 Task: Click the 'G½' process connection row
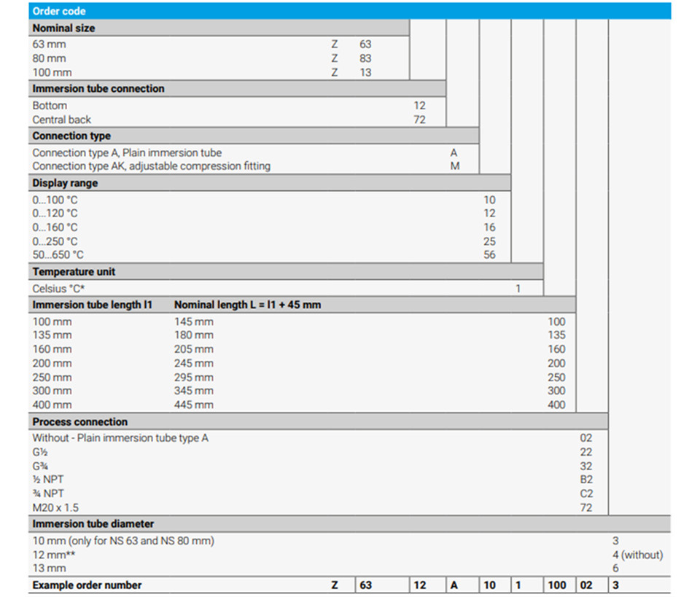pyautogui.click(x=39, y=452)
